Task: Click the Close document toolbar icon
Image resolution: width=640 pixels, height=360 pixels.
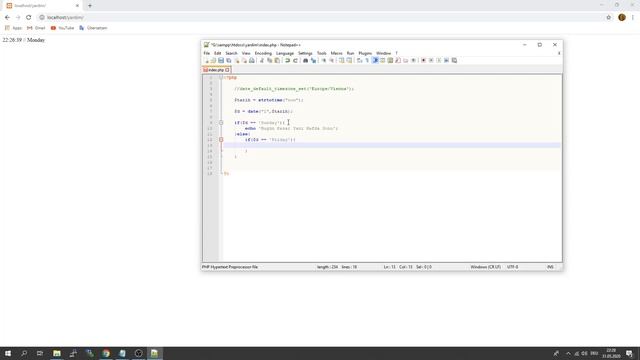Action: coord(237,60)
